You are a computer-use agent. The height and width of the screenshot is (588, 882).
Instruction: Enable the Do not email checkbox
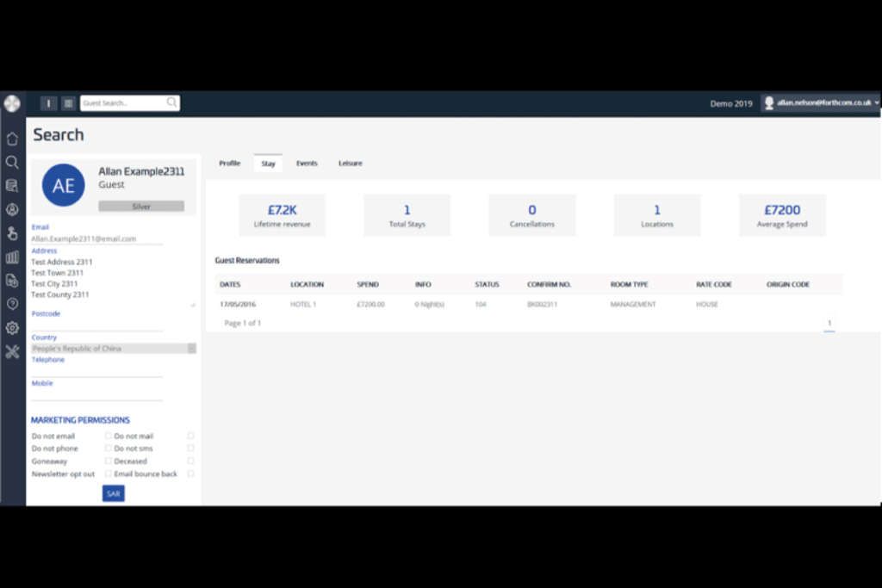[x=109, y=436]
